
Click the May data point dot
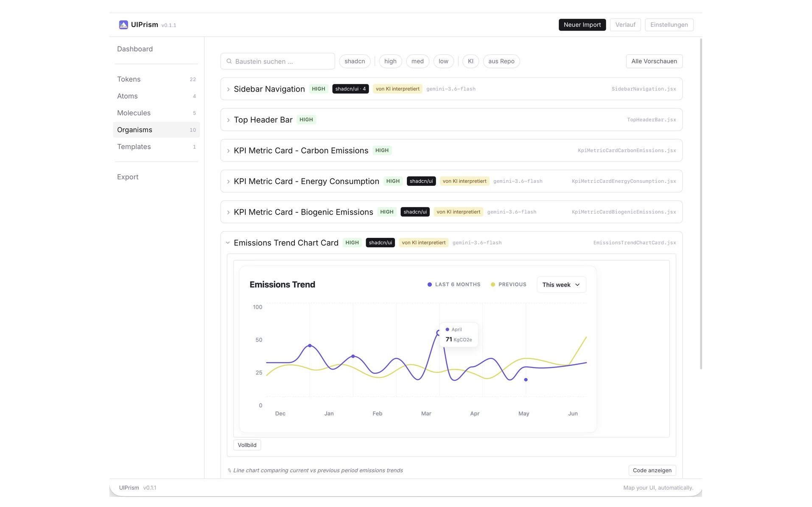pyautogui.click(x=526, y=380)
